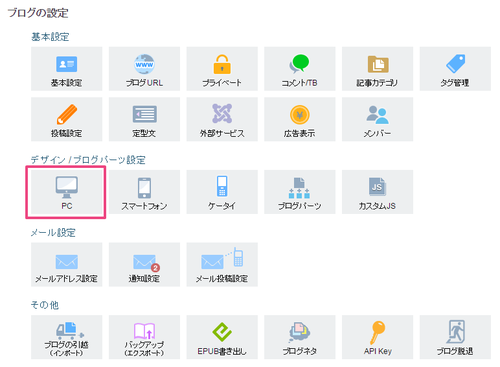Open メールアドレス設定 envelope tile
Image resolution: width=500 pixels, height=367 pixels.
(x=67, y=265)
